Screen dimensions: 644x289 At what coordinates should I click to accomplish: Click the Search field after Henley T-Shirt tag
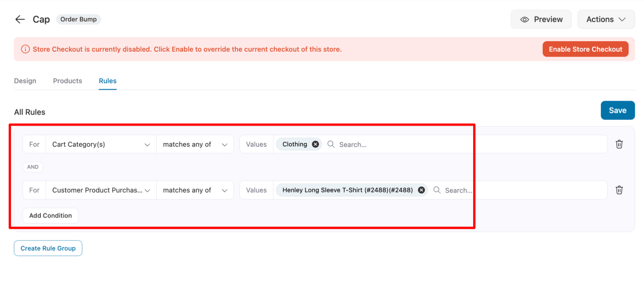(x=519, y=190)
